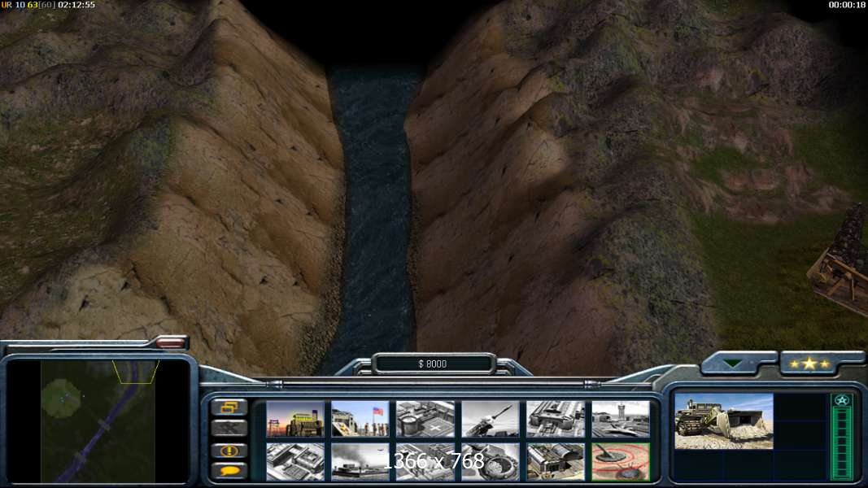Click the greyed-out button below the options icon

pyautogui.click(x=229, y=429)
